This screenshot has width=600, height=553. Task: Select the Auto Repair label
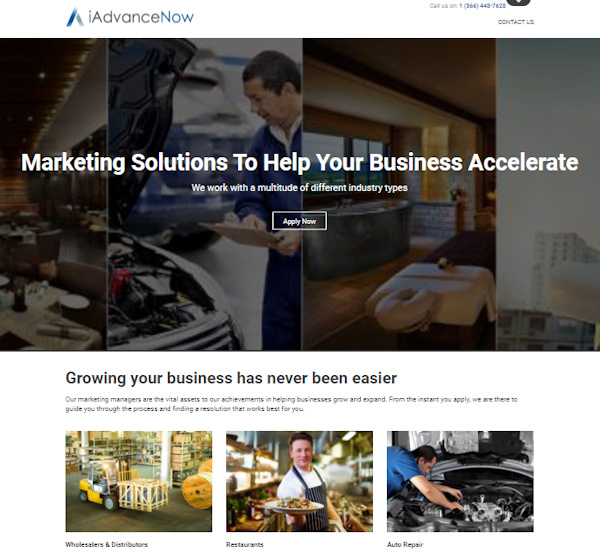405,544
